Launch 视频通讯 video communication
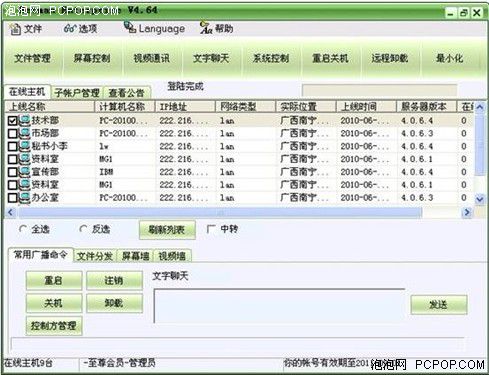The image size is (489, 375). coord(152,58)
